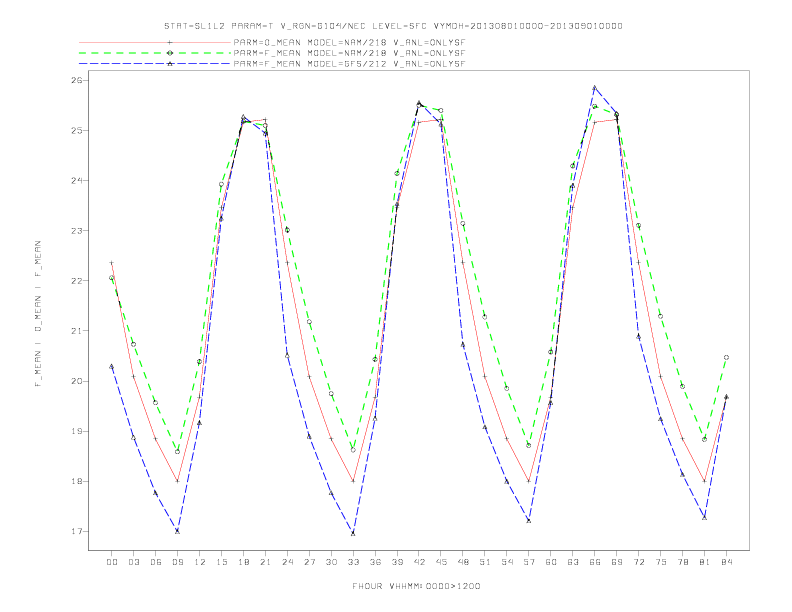Click the chart title starting with STAT=SL1L2
This screenshot has height=612, width=792.
pyautogui.click(x=393, y=26)
